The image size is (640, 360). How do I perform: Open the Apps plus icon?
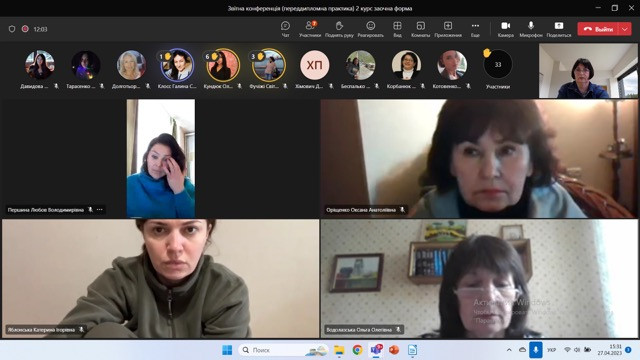click(x=448, y=26)
